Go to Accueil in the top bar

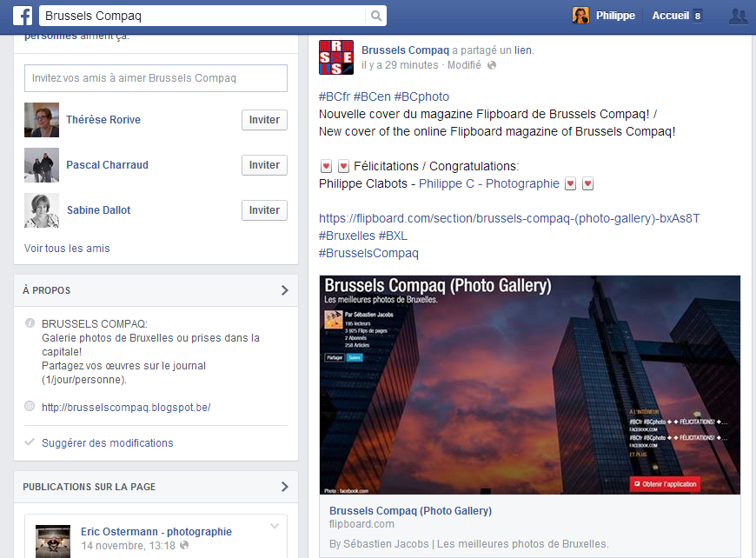click(x=670, y=16)
